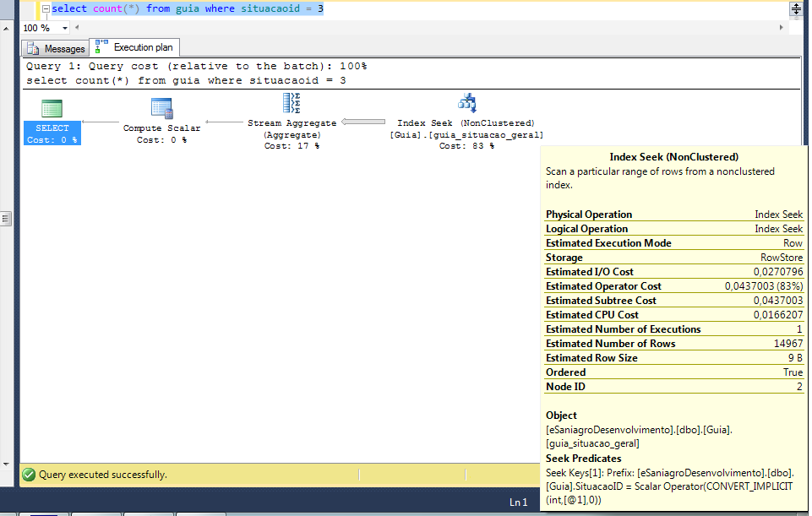Click the split editor handle icon at top right
The height and width of the screenshot is (516, 812).
(x=796, y=8)
